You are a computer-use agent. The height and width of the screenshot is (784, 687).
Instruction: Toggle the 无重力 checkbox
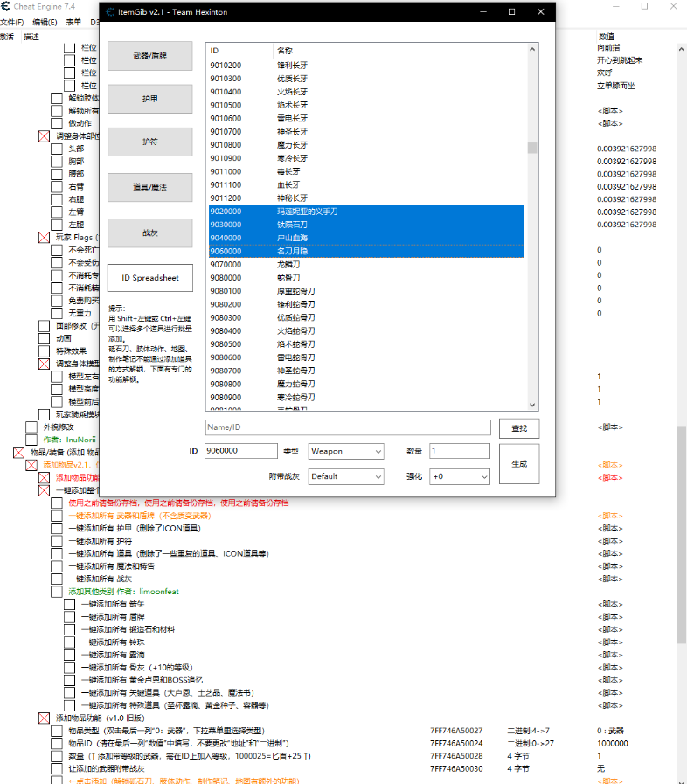point(57,314)
